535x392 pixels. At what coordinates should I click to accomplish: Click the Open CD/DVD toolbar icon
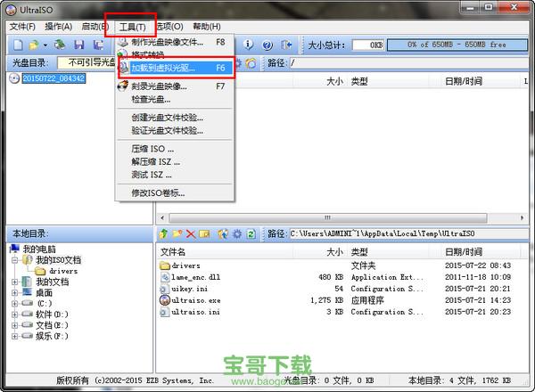pyautogui.click(x=60, y=45)
